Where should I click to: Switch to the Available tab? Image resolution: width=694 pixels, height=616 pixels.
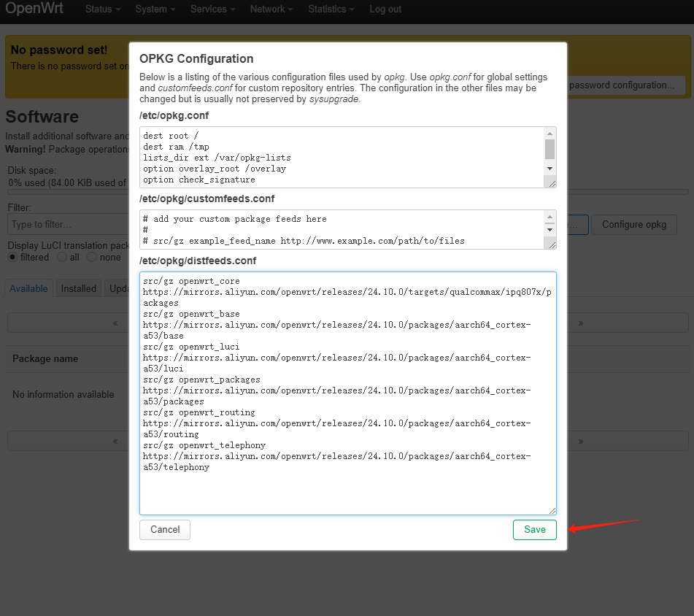(28, 288)
